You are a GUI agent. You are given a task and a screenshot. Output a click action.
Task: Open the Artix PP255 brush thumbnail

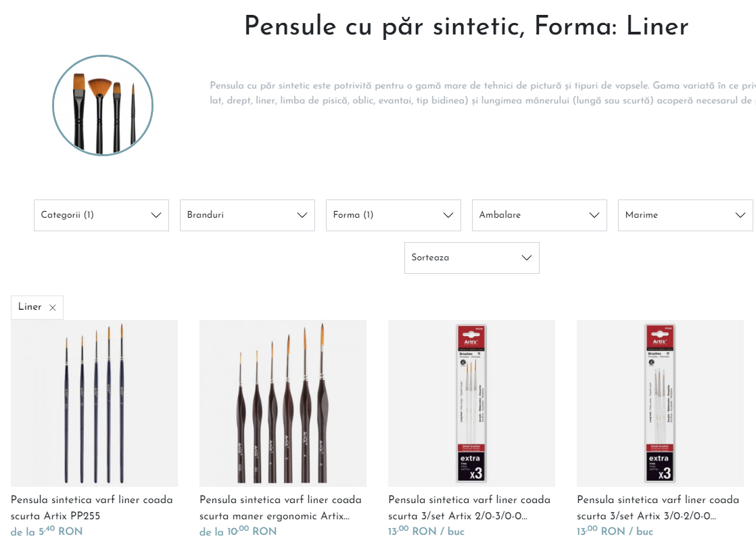[95, 403]
